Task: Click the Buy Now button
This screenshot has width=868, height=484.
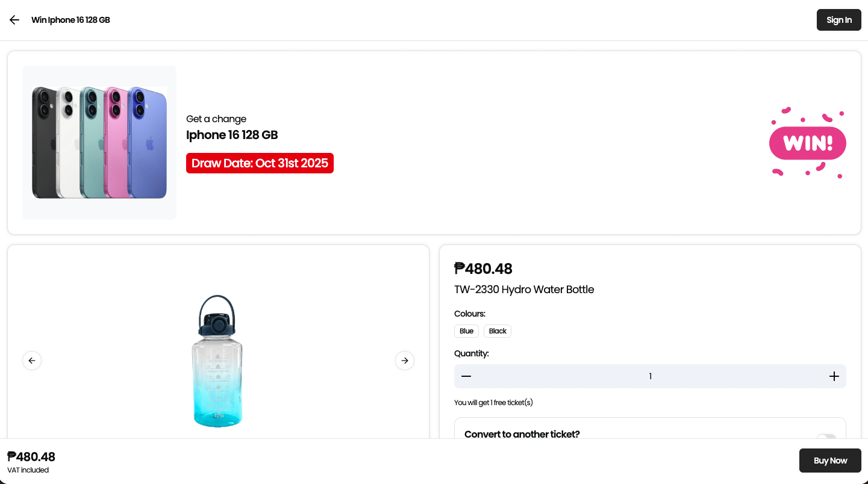Action: coord(830,460)
